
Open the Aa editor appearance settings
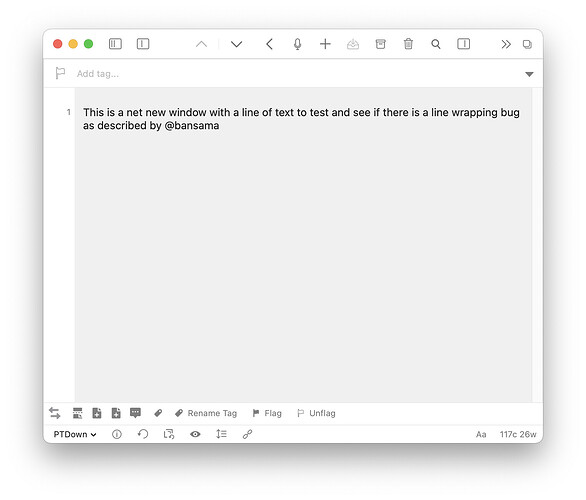point(481,435)
